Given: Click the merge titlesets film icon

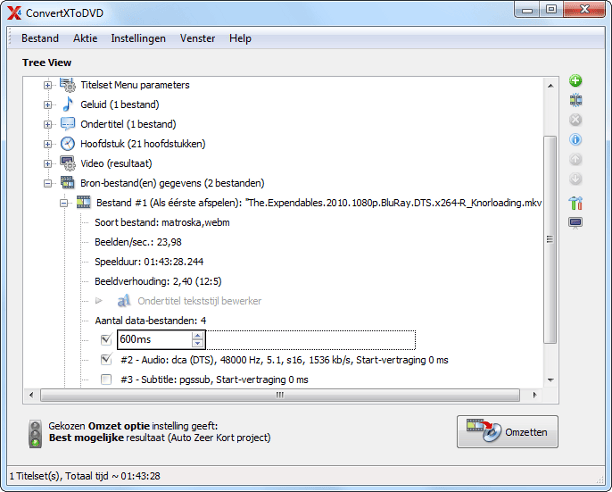Looking at the screenshot, I should pyautogui.click(x=575, y=100).
